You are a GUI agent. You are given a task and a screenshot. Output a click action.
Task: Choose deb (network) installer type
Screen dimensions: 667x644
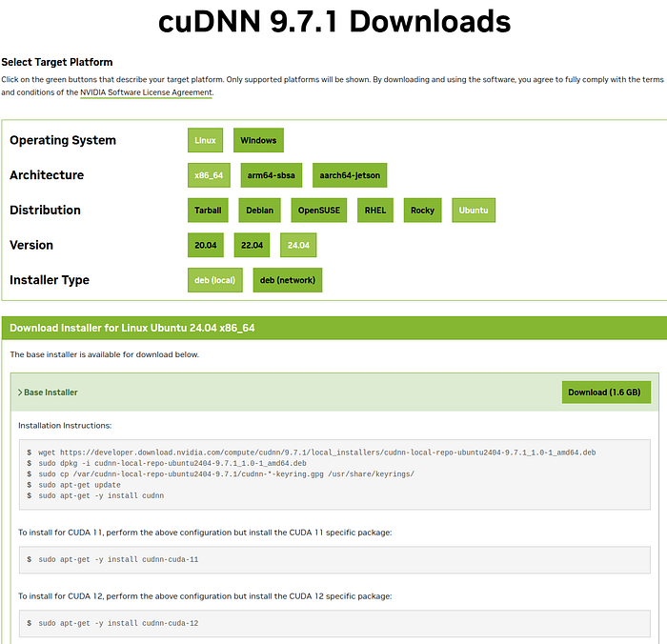[x=288, y=280]
